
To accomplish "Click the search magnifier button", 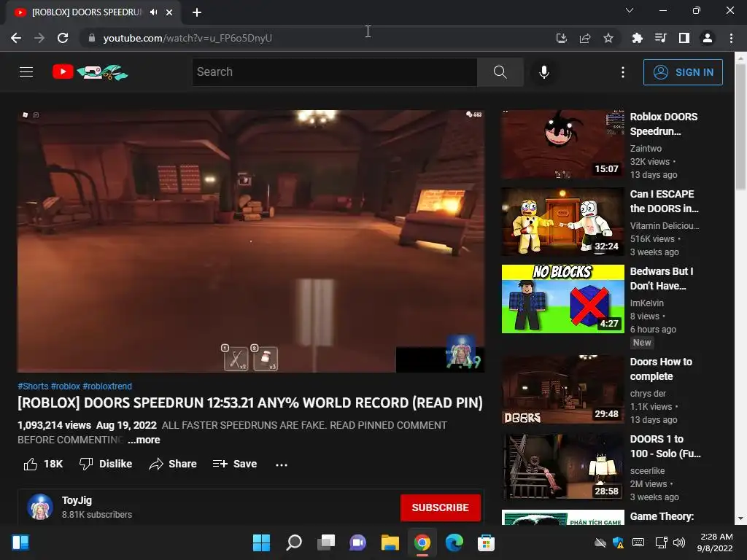I will (500, 72).
